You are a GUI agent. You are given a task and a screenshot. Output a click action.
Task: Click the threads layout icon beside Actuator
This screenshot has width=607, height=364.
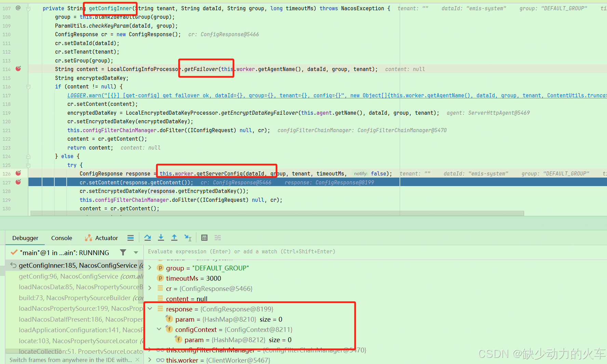(131, 238)
